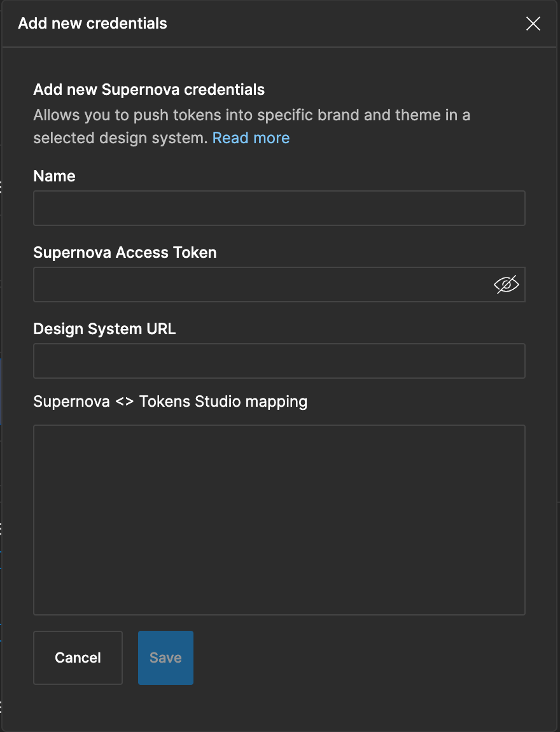Open the Read more link
The width and height of the screenshot is (560, 732).
coord(251,138)
